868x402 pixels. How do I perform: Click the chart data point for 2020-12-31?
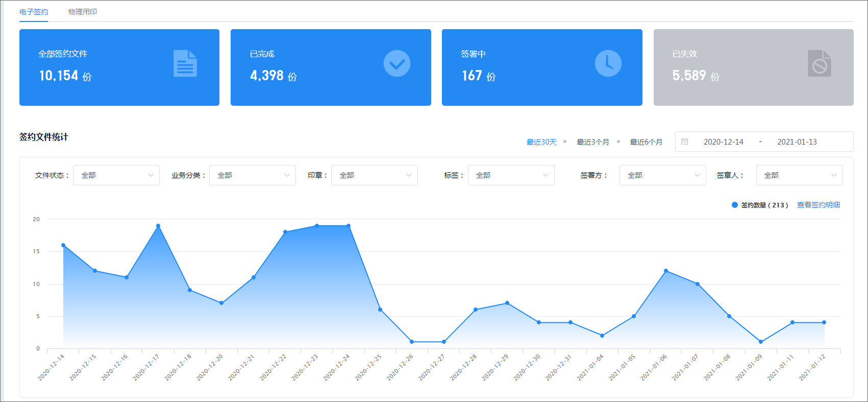pyautogui.click(x=571, y=322)
